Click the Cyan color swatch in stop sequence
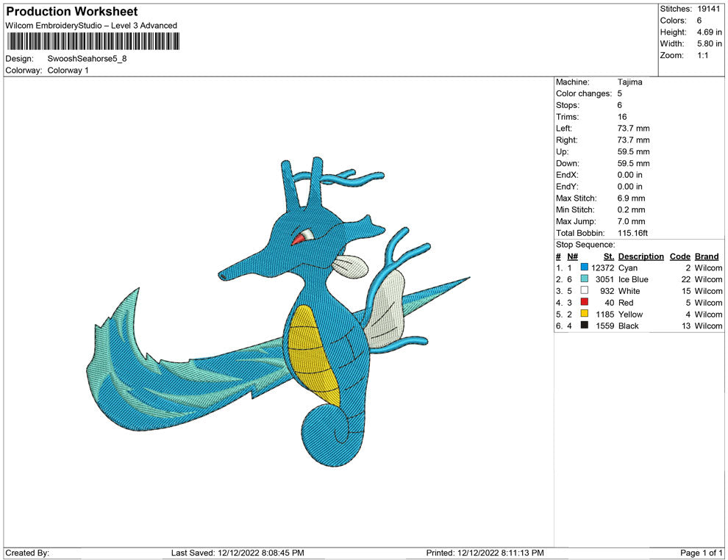 coord(585,268)
